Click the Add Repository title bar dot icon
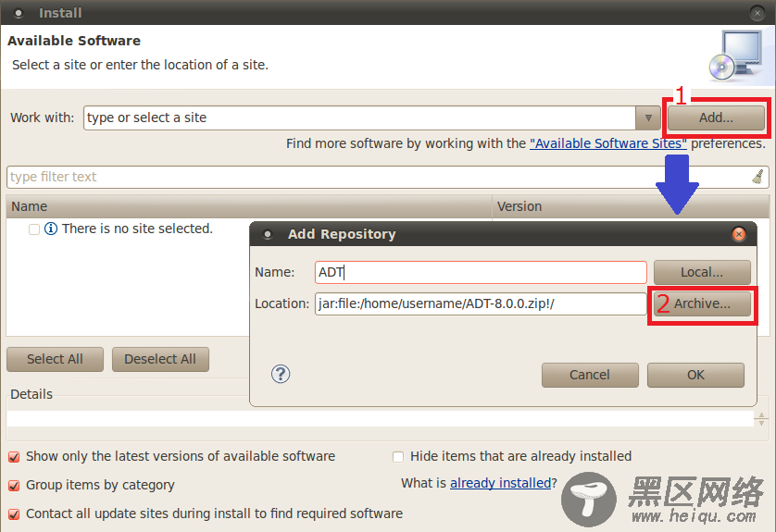Image resolution: width=776 pixels, height=532 pixels. [268, 234]
